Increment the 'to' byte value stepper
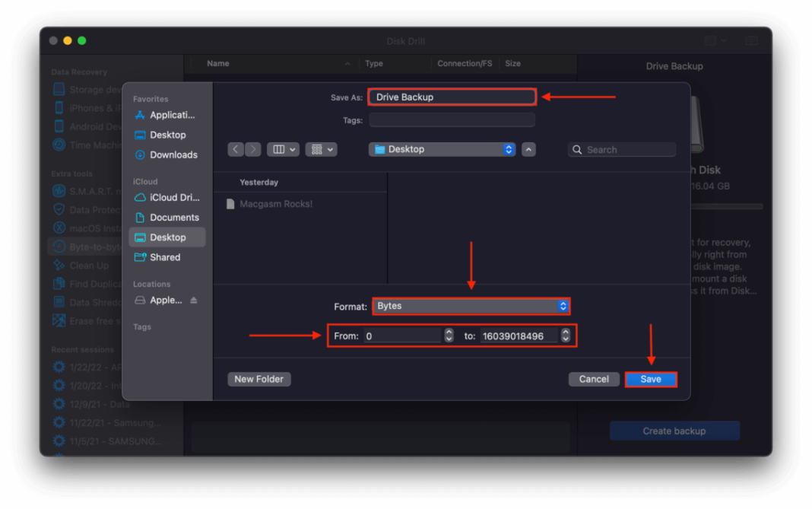Screen dimensions: 812x509 (x=564, y=332)
